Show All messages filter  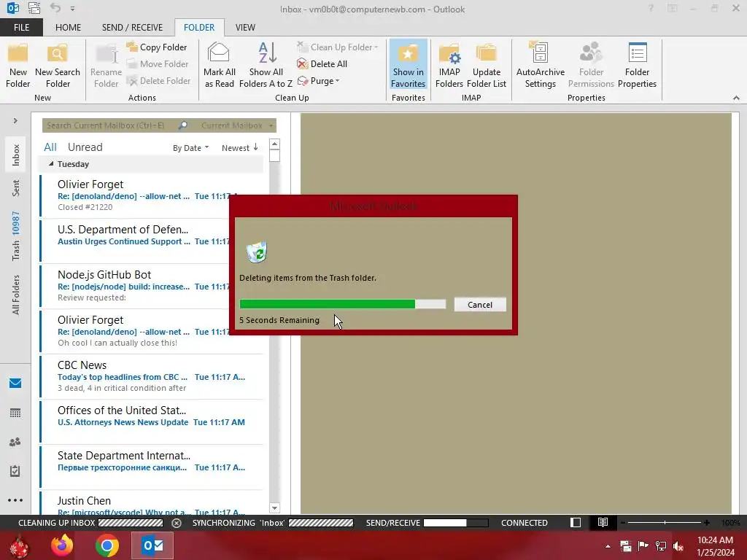50,147
